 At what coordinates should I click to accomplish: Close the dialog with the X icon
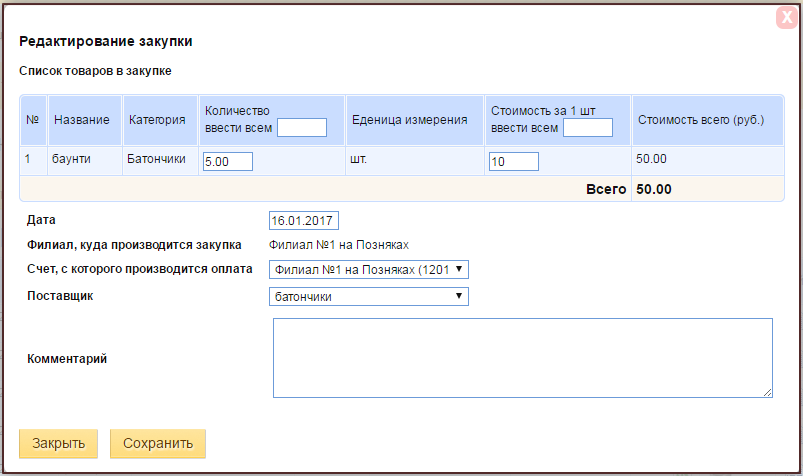pos(787,17)
